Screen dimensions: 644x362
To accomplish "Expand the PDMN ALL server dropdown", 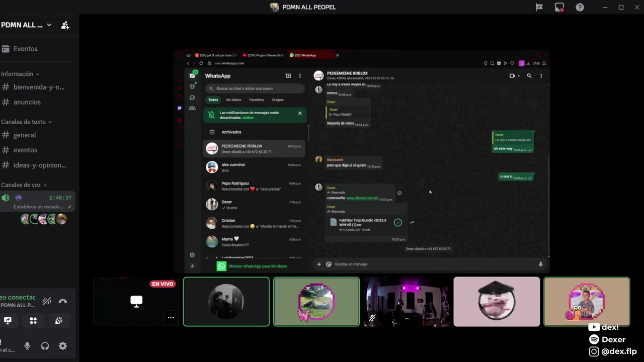I will coord(26,25).
